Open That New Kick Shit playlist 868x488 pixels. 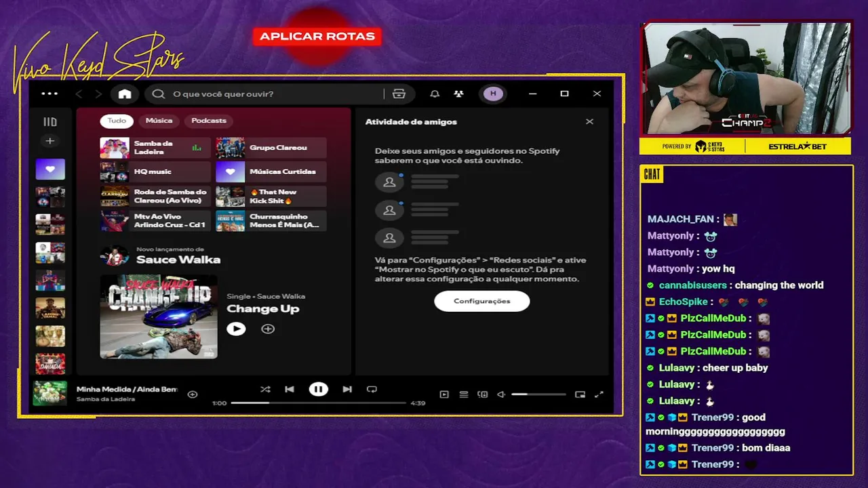[271, 197]
